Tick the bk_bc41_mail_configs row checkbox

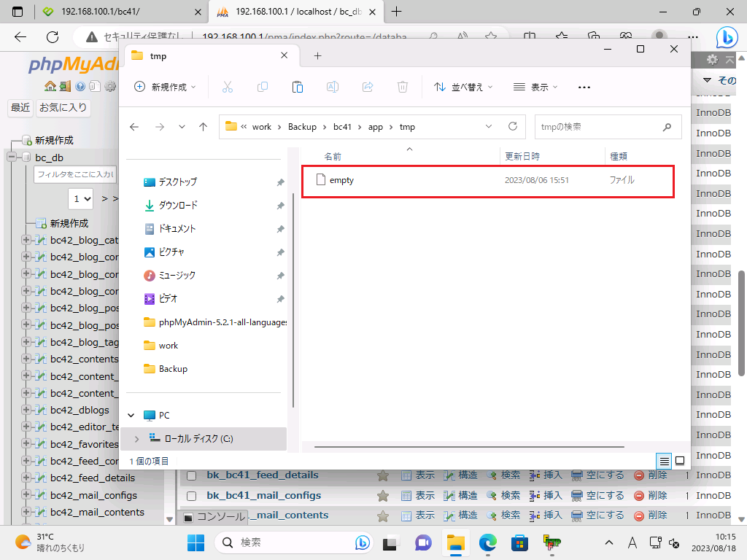pyautogui.click(x=192, y=496)
